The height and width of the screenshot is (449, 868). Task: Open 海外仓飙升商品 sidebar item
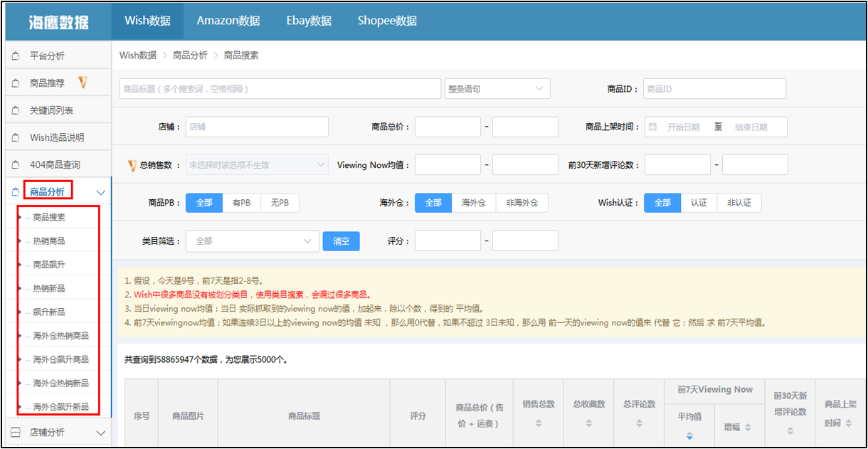point(61,359)
